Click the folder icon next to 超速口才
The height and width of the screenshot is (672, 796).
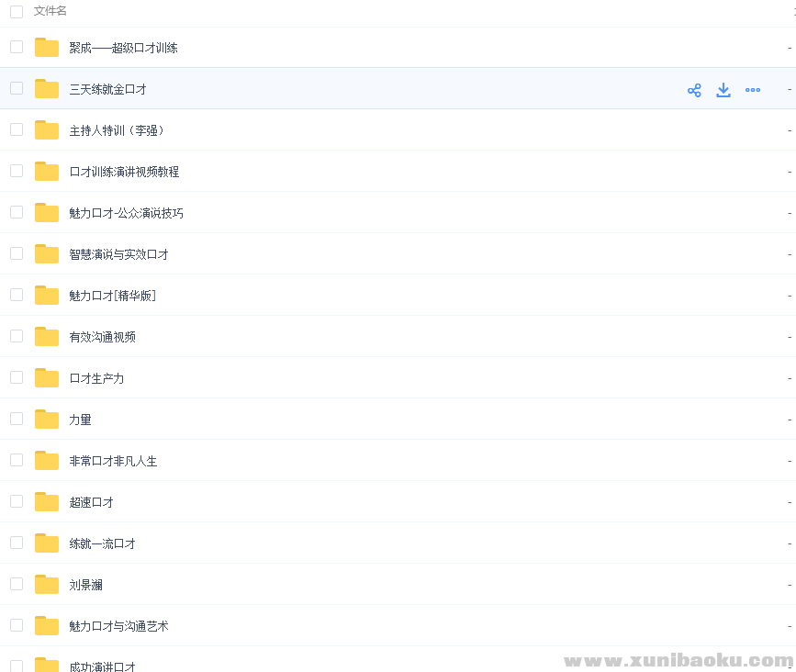click(x=46, y=501)
